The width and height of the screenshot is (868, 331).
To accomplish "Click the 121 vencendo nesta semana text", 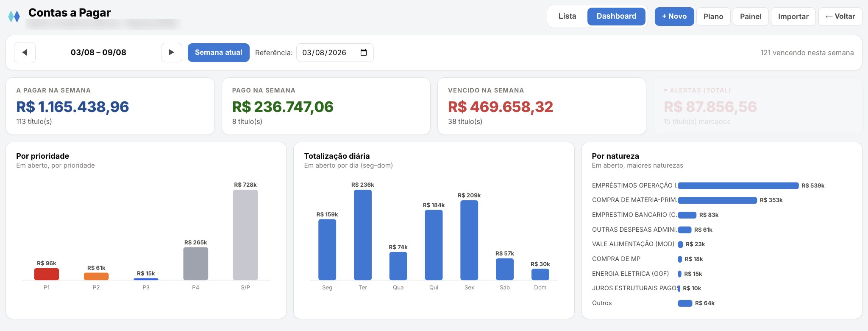I will click(807, 53).
